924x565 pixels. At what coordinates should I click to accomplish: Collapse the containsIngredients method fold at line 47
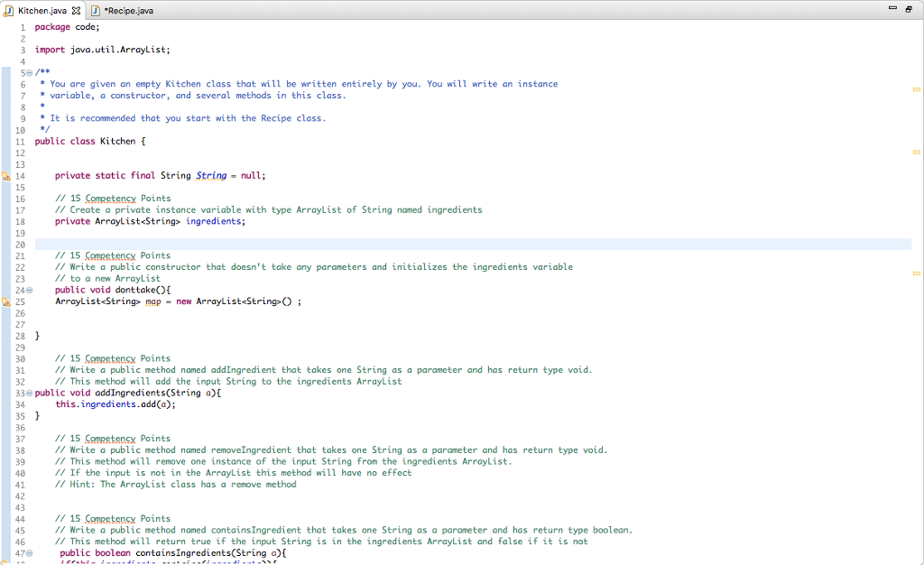[x=30, y=553]
